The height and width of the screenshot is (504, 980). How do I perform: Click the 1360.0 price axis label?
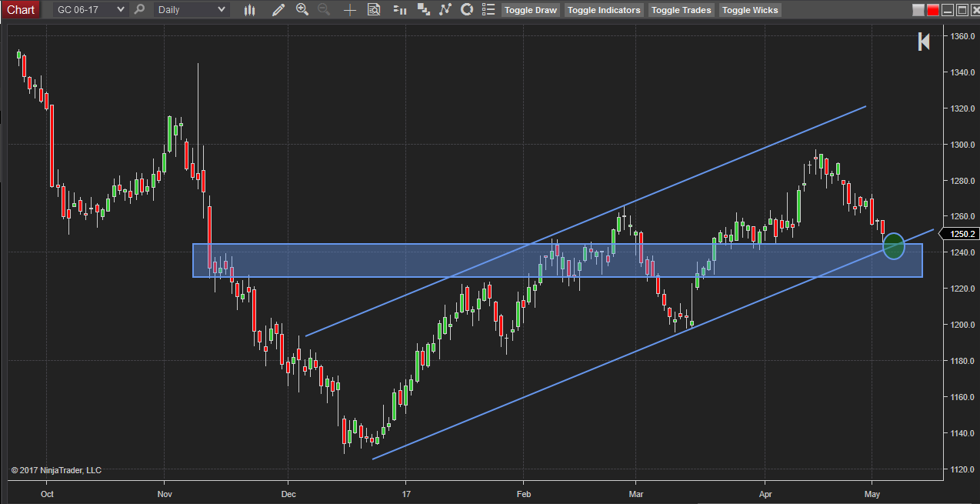(x=963, y=36)
